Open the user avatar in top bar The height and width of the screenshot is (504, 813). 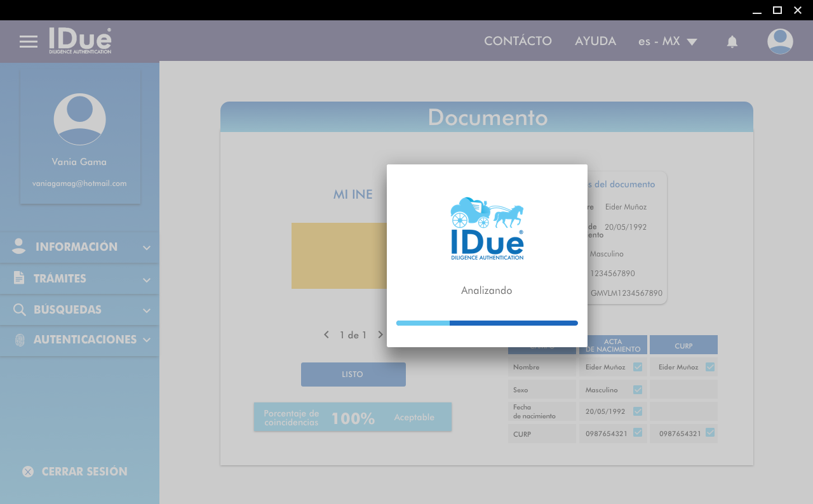tap(780, 41)
